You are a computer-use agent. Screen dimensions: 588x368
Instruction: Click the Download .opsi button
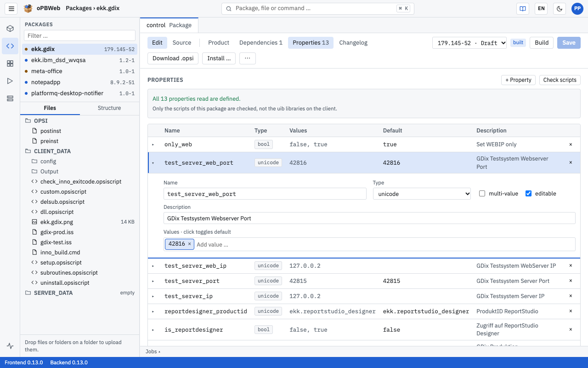tap(173, 58)
